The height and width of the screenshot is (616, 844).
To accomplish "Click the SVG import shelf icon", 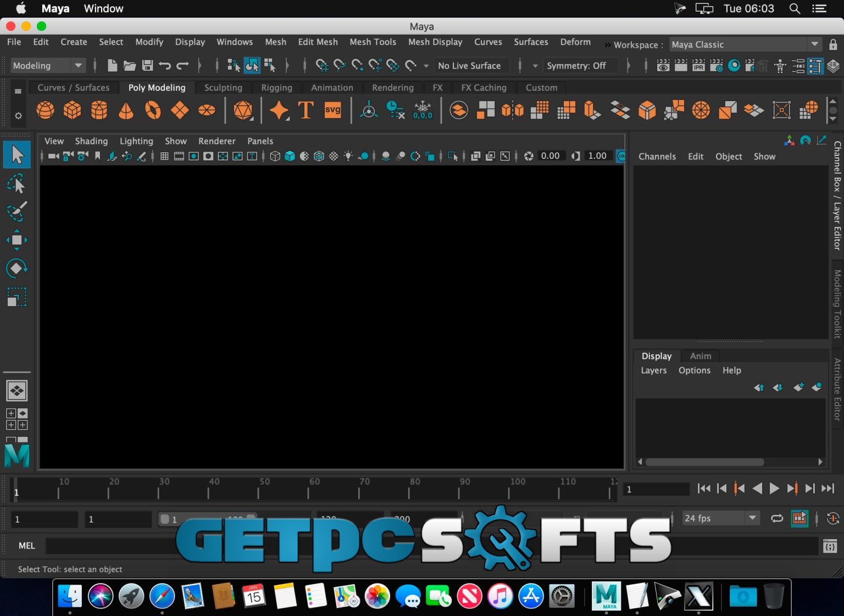I will point(332,110).
